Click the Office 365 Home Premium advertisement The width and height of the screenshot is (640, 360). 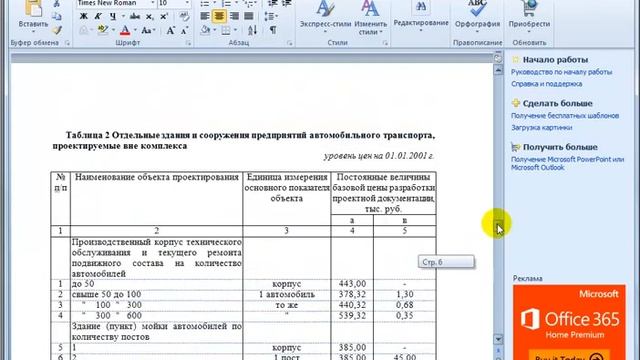569,322
